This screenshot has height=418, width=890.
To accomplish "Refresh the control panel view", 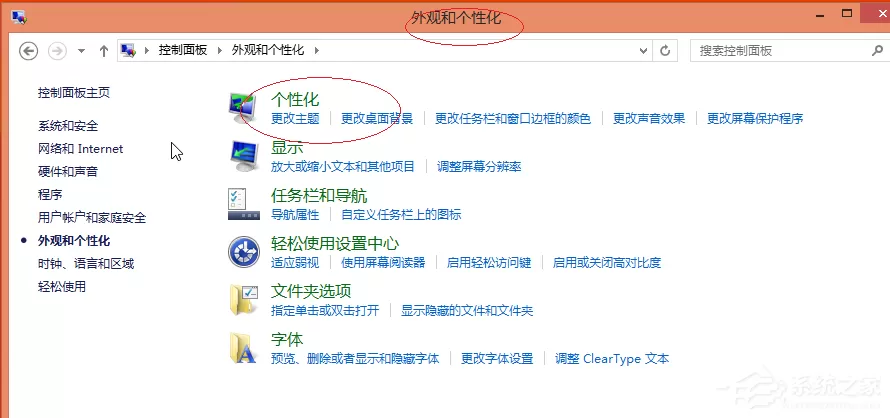I will [x=665, y=51].
